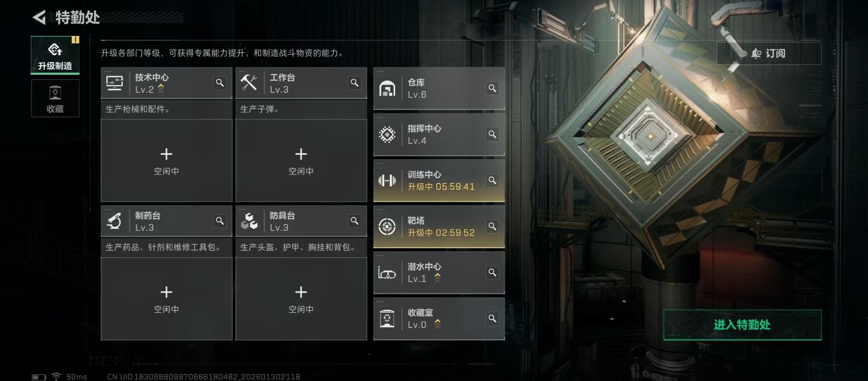The height and width of the screenshot is (381, 868).
Task: Click the 潜水中心 diving goggles icon
Action: tap(387, 273)
